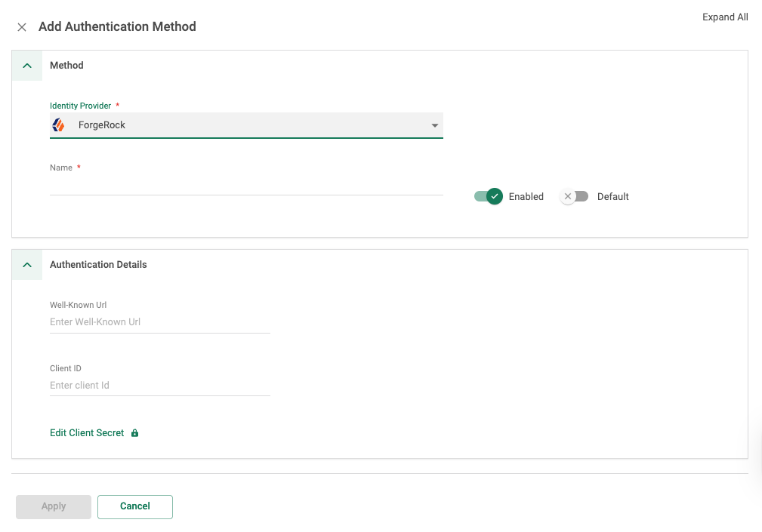The height and width of the screenshot is (532, 762).
Task: Click the Edit Client Secret link
Action: point(87,433)
